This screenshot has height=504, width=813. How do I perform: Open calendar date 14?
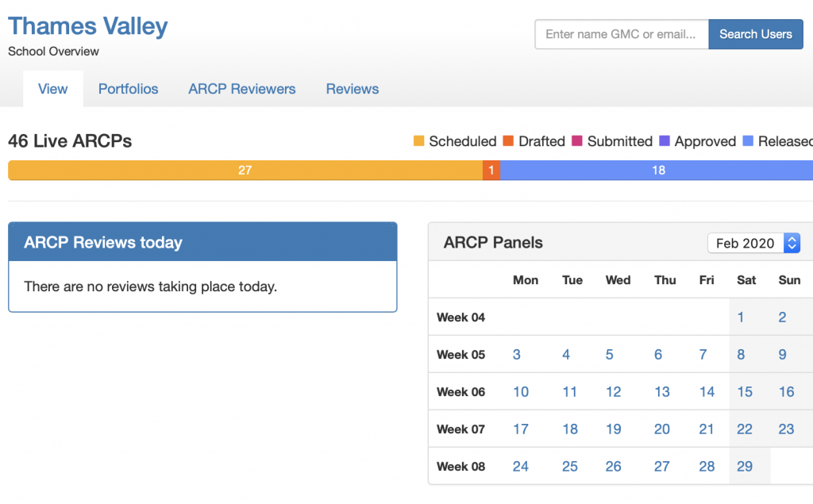707,391
